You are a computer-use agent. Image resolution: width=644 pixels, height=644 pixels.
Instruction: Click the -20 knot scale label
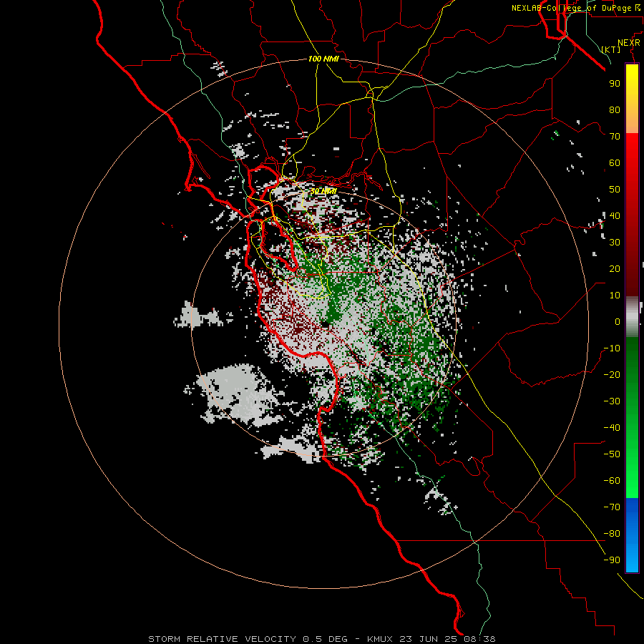[612, 375]
